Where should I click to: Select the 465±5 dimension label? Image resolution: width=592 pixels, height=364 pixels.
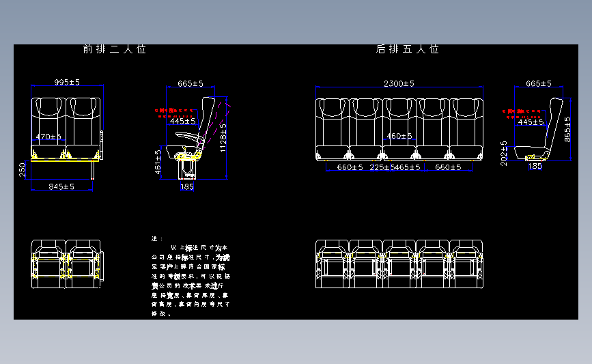click(x=408, y=167)
